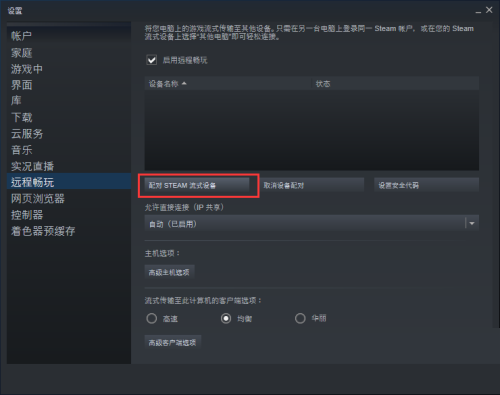Open the 允许直接连接 dropdown
The height and width of the screenshot is (395, 500).
(312, 224)
